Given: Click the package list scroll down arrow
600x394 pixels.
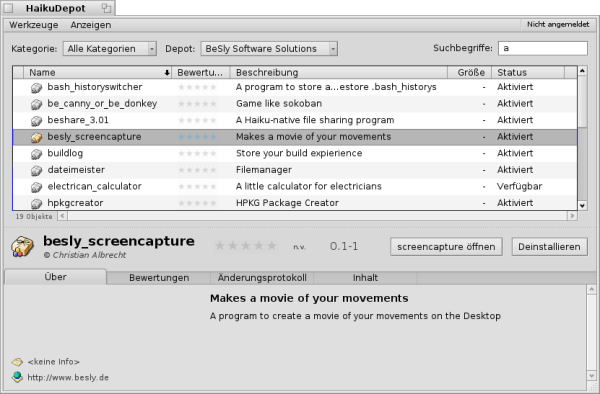Looking at the screenshot, I should tap(582, 205).
